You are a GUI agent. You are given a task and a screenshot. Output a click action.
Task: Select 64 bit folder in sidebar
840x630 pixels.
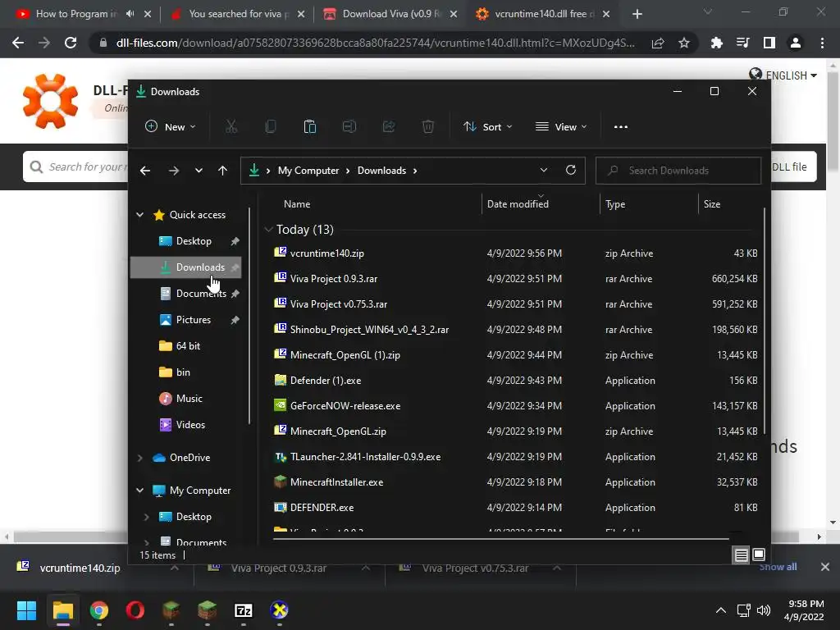coord(186,346)
